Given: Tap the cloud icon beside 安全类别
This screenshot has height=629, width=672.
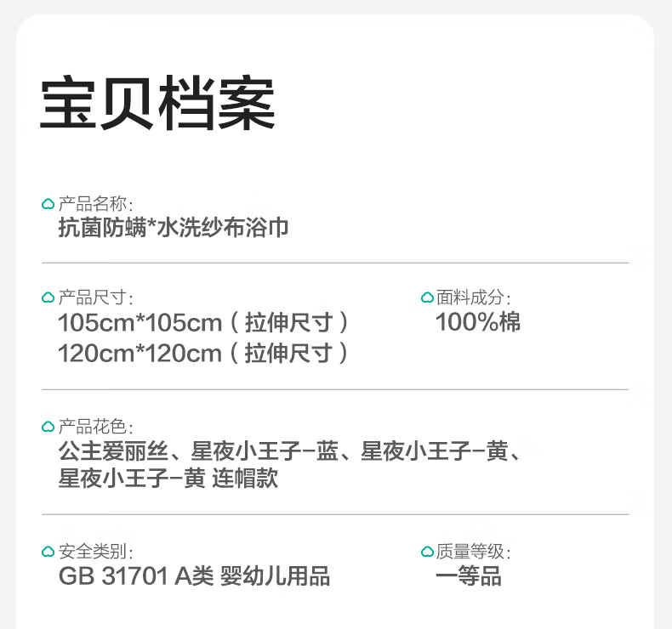Looking at the screenshot, I should 48,552.
